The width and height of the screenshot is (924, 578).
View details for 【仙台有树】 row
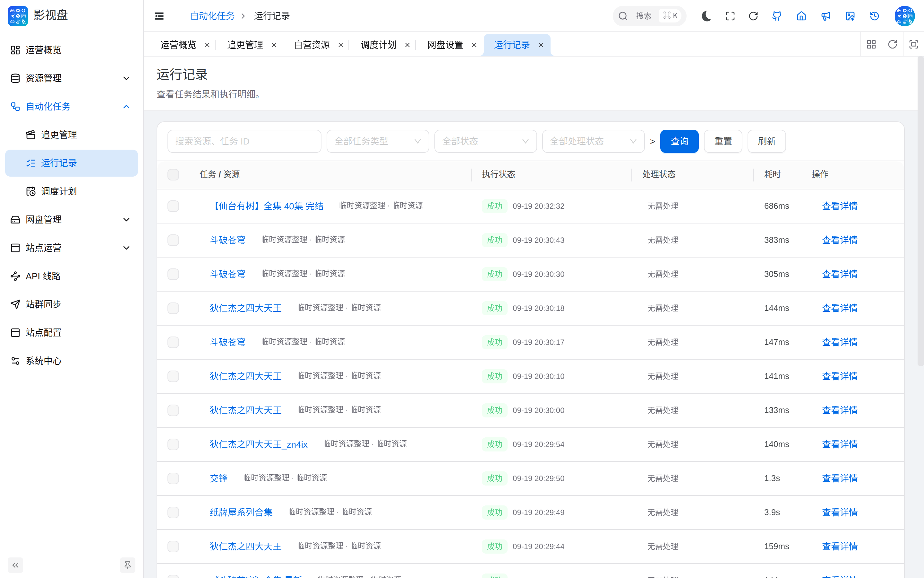coord(840,206)
